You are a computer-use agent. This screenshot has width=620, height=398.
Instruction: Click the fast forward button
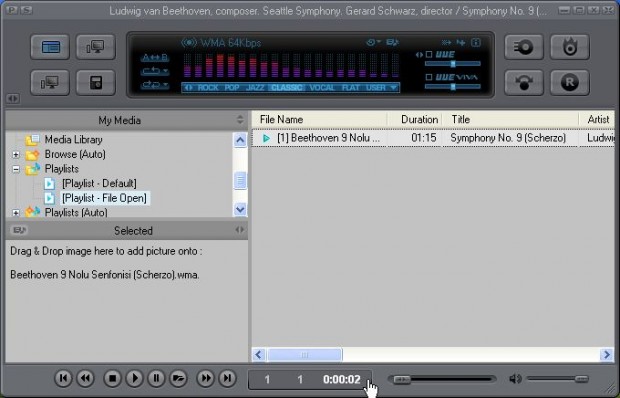coord(206,378)
